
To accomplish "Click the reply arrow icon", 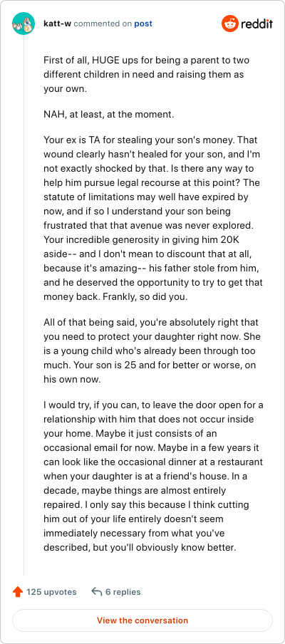I will (96, 592).
